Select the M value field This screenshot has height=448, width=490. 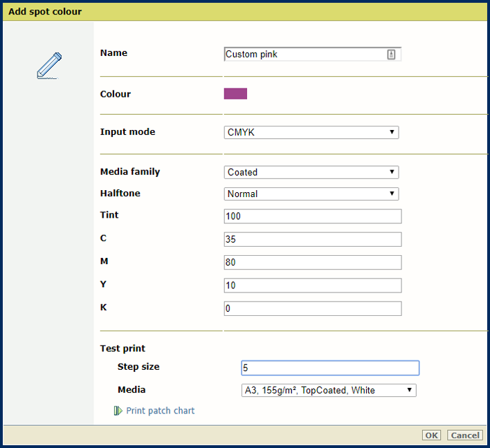[x=313, y=263]
